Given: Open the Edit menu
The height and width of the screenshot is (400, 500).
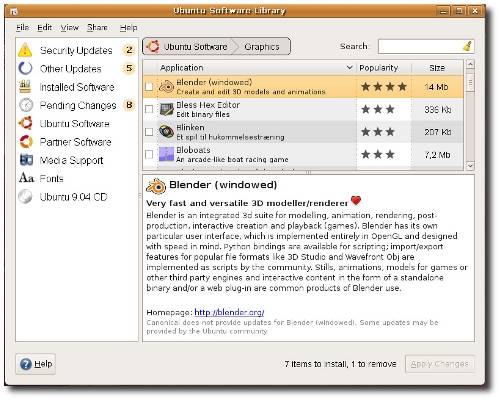Looking at the screenshot, I should [44, 28].
